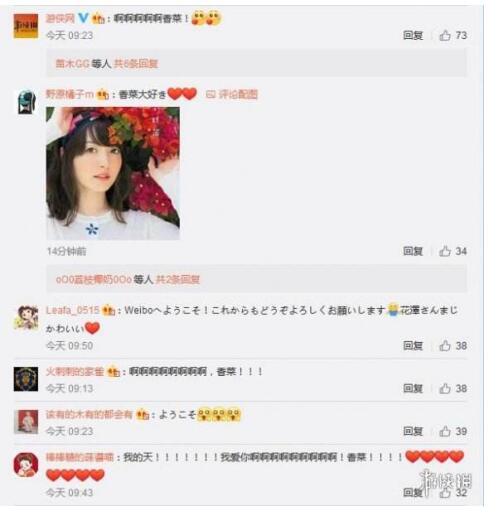Viewport: 489px width, 508px height.
Task: Open the top commenter's orange avatar
Action: (x=26, y=26)
